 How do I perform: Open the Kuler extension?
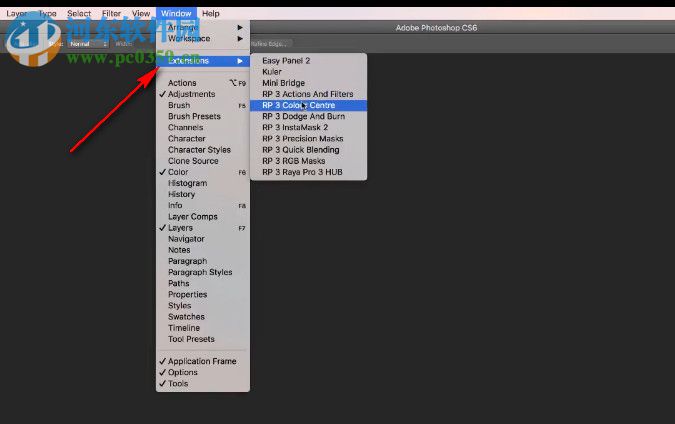309,72
